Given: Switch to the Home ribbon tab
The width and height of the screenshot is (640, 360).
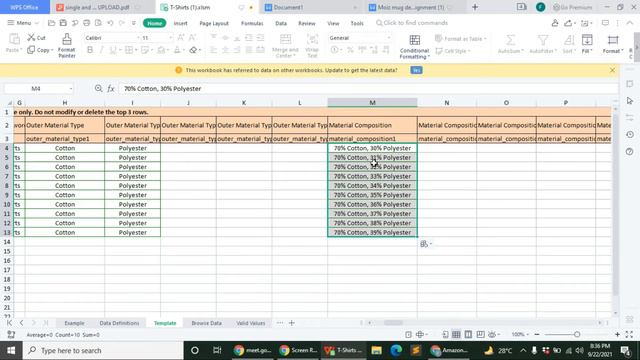Looking at the screenshot, I should click(x=155, y=23).
